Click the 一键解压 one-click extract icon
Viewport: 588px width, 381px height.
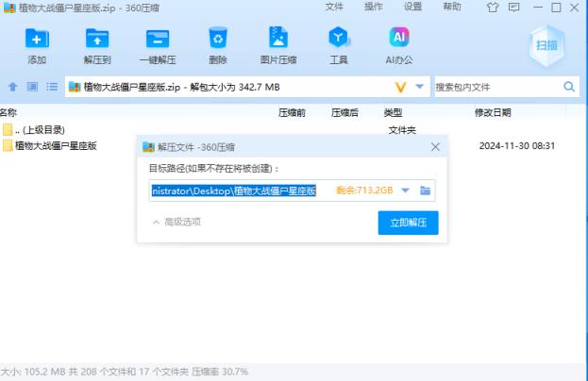click(158, 39)
